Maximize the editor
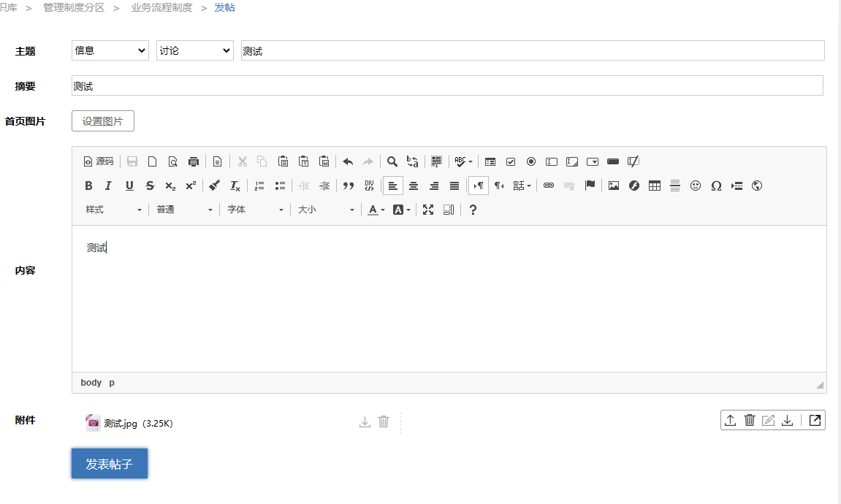Screen dimensions: 841x504 tap(428, 210)
